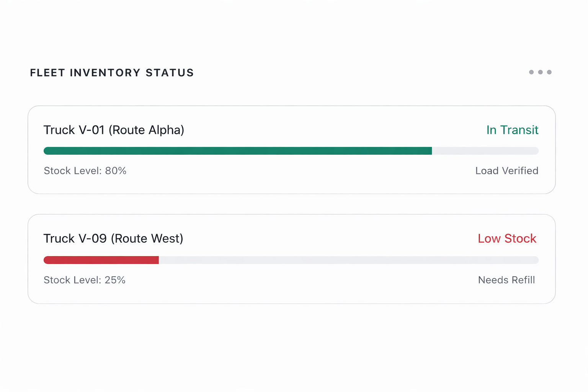Screen dimensions: 588x392
Task: Select the Truck V-01 name label
Action: (74, 130)
